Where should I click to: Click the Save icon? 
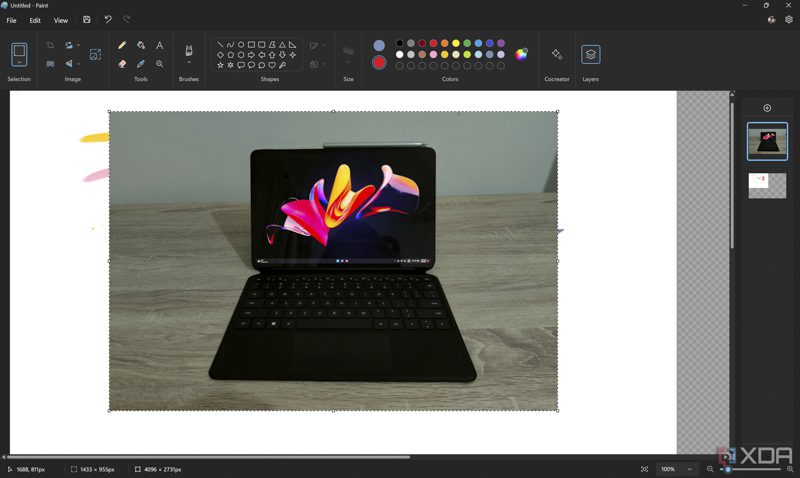tap(87, 20)
